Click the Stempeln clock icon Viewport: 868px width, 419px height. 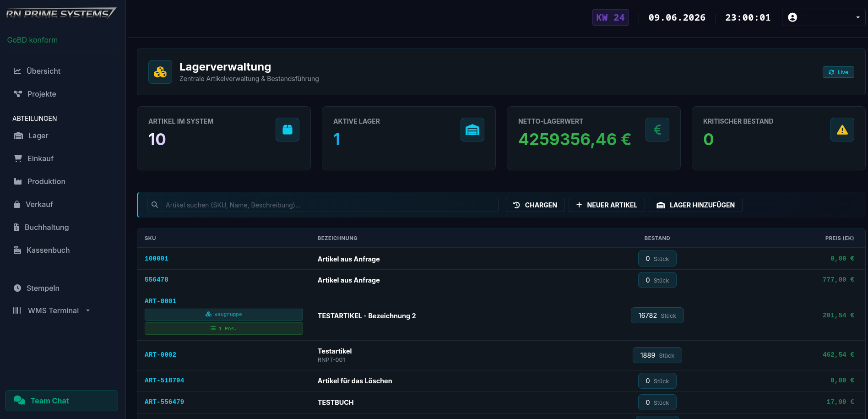(x=17, y=288)
